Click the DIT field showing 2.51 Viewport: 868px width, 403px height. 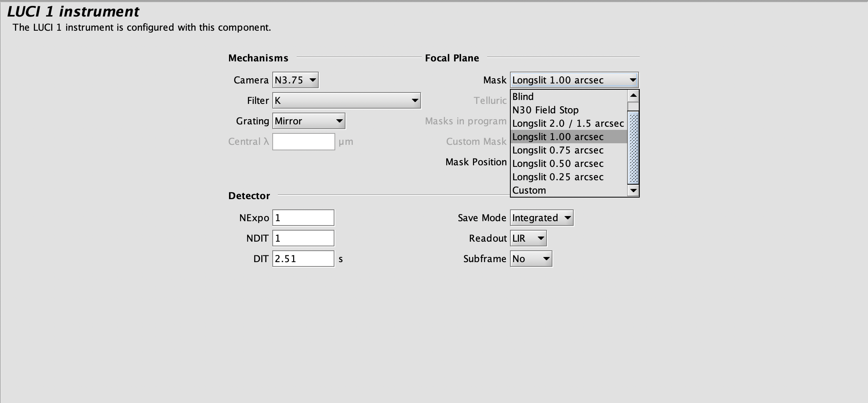coord(303,259)
